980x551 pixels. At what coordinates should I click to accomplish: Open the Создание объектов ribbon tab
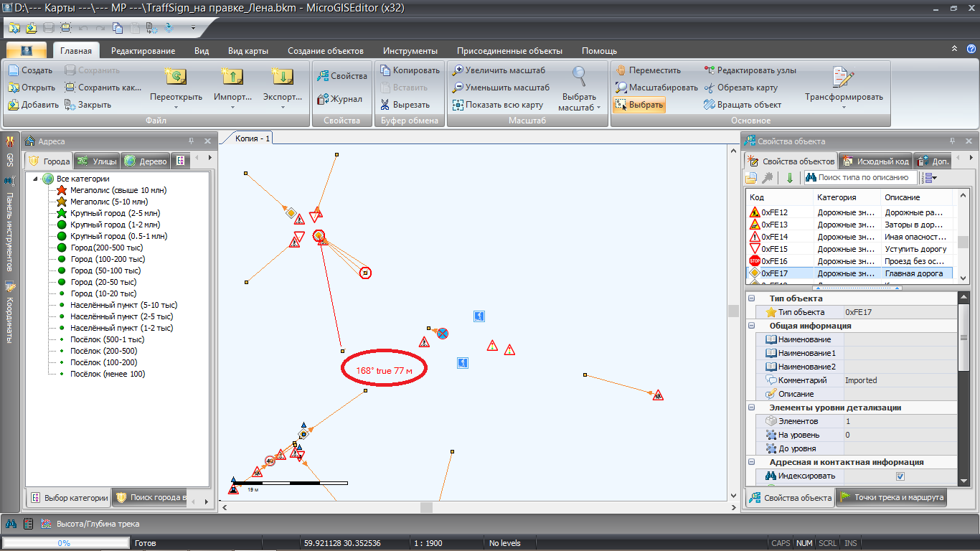coord(325,51)
